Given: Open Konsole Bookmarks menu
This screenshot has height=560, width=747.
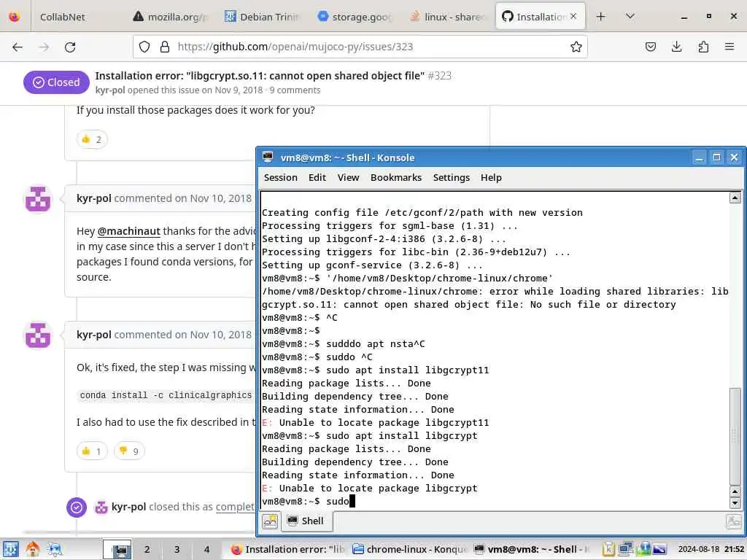Looking at the screenshot, I should tap(396, 178).
